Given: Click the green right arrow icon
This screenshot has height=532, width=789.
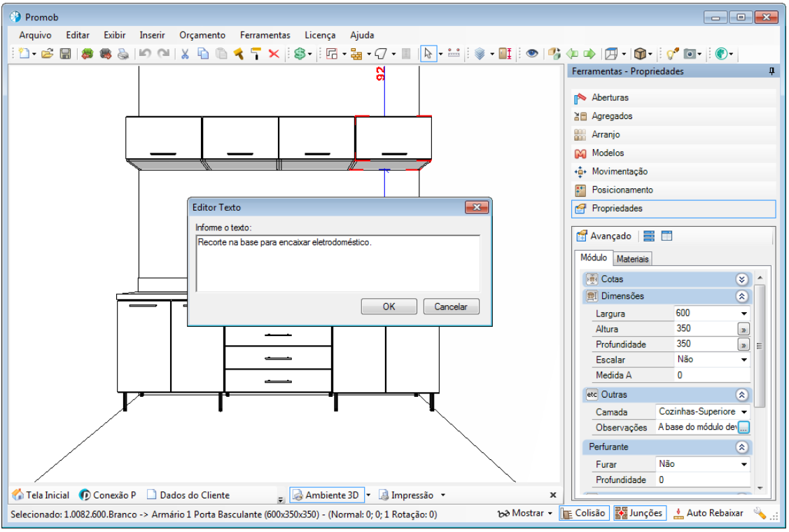Looking at the screenshot, I should coord(589,53).
